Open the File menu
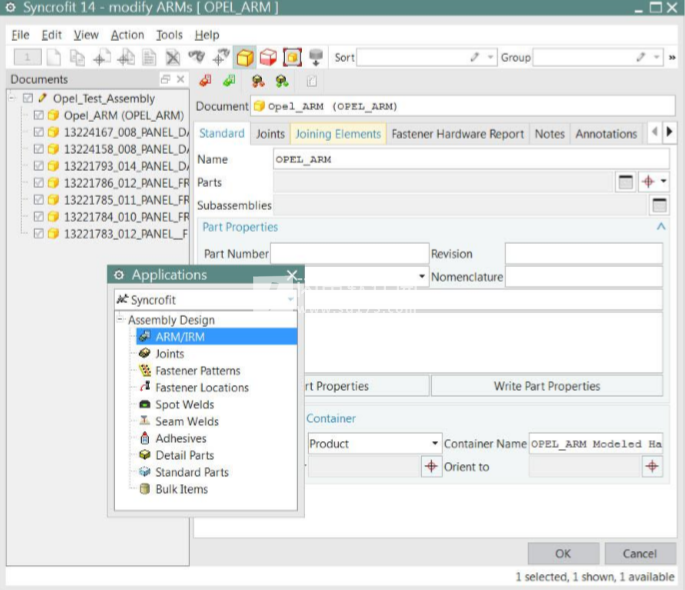 pyautogui.click(x=20, y=35)
